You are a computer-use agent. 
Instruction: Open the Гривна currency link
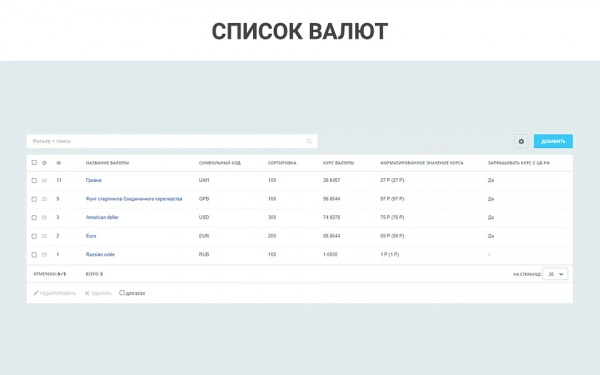pyautogui.click(x=93, y=180)
